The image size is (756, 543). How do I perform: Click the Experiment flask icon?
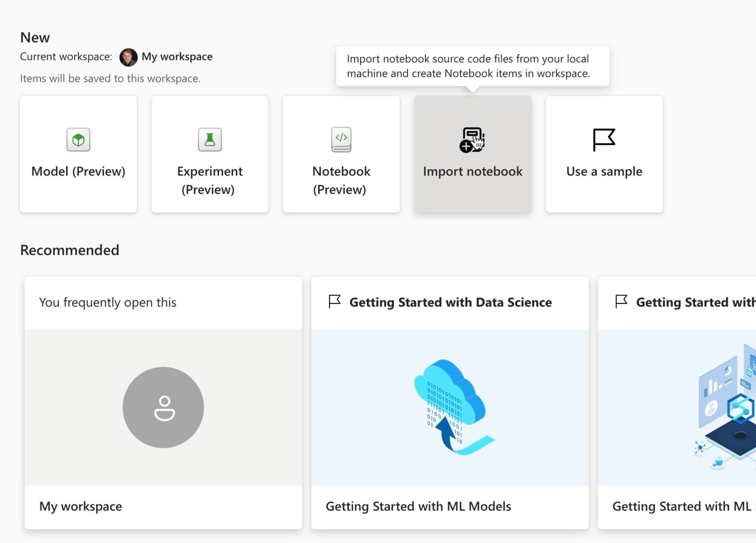(210, 139)
